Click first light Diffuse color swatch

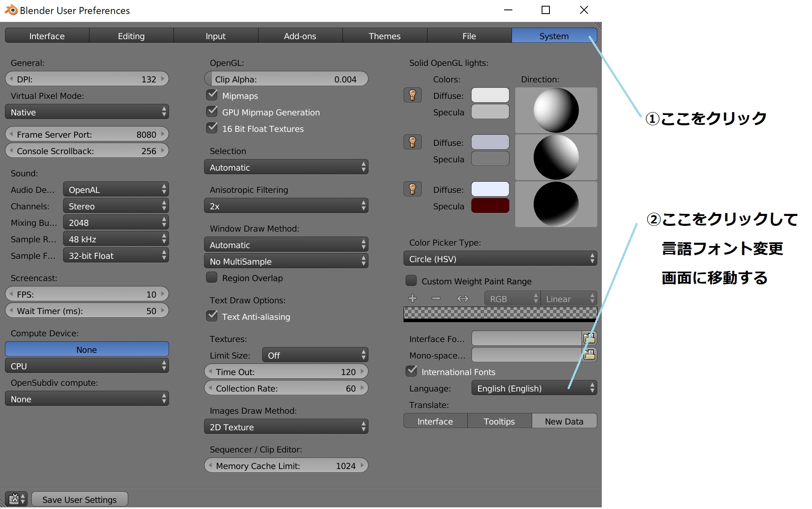click(490, 95)
